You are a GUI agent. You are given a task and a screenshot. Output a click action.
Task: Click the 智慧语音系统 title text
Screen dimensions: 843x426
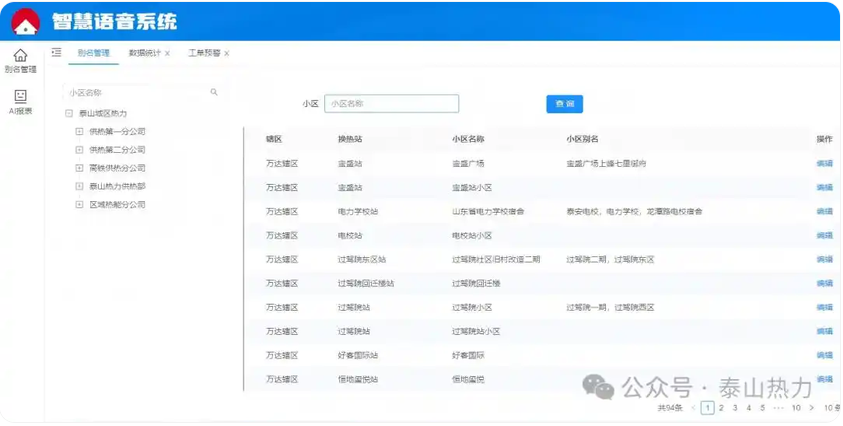click(115, 22)
